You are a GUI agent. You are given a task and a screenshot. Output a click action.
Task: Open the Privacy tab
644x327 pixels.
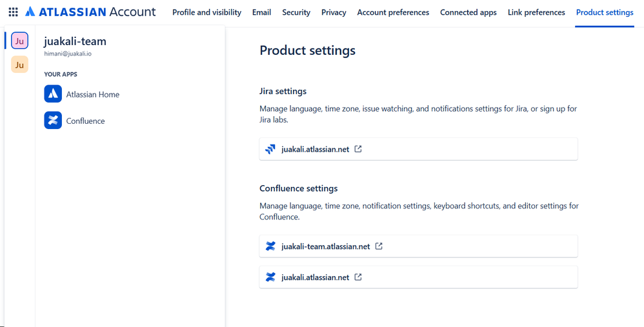(334, 12)
